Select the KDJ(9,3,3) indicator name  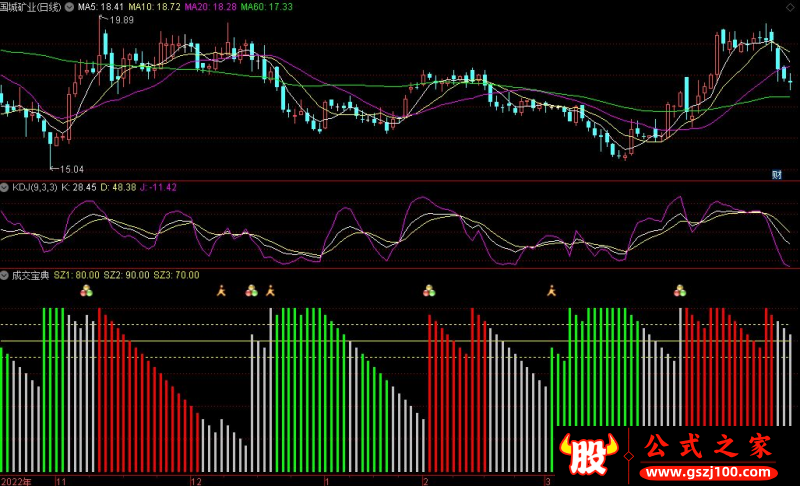[x=34, y=188]
